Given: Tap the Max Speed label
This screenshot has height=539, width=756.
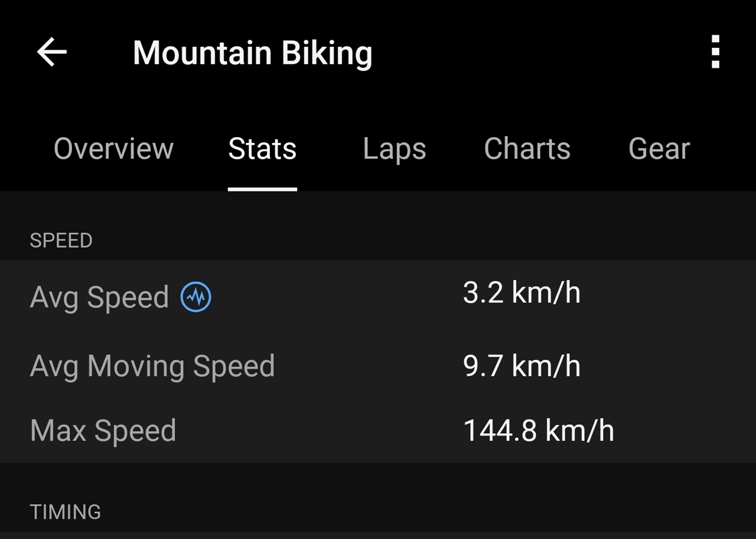Looking at the screenshot, I should (103, 430).
